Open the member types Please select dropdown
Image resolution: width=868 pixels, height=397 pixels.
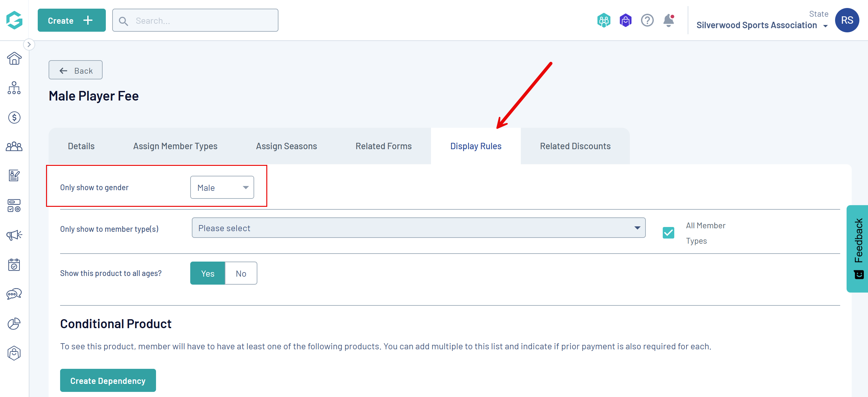418,228
